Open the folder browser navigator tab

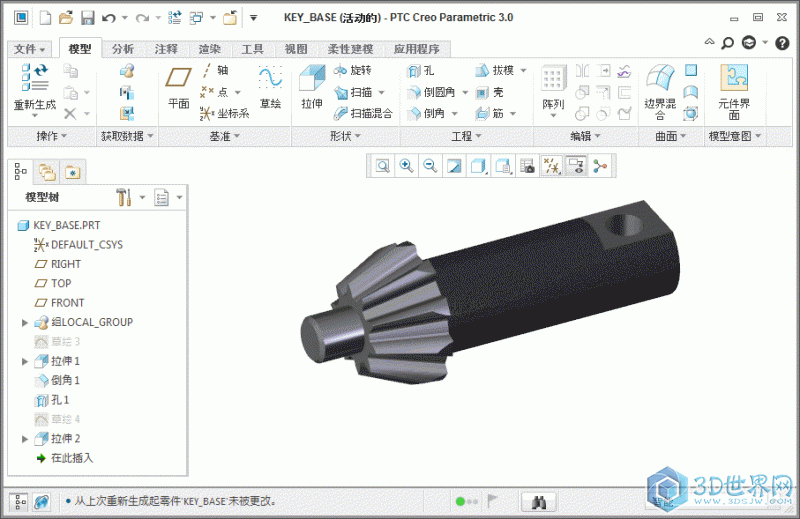(47, 172)
